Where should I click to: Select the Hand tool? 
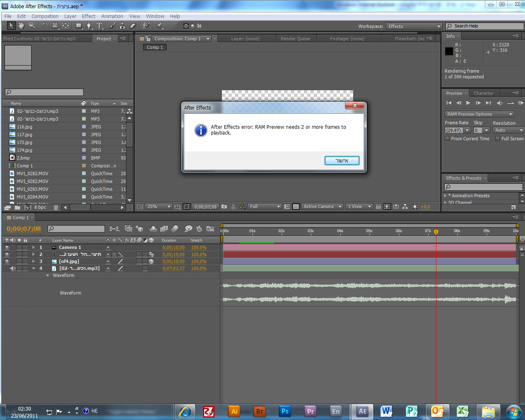pyautogui.click(x=21, y=26)
